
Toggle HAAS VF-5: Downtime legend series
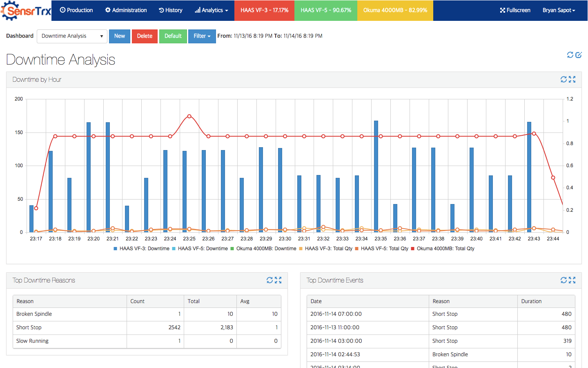point(200,249)
